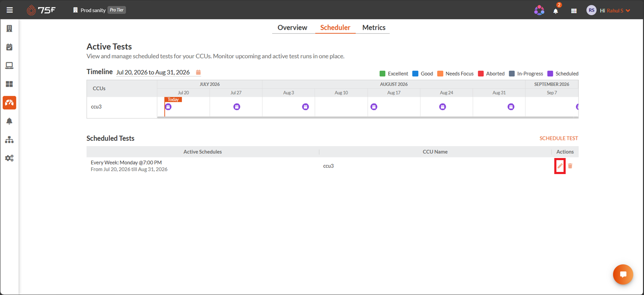Open the alerts bell sidebar icon

9,121
